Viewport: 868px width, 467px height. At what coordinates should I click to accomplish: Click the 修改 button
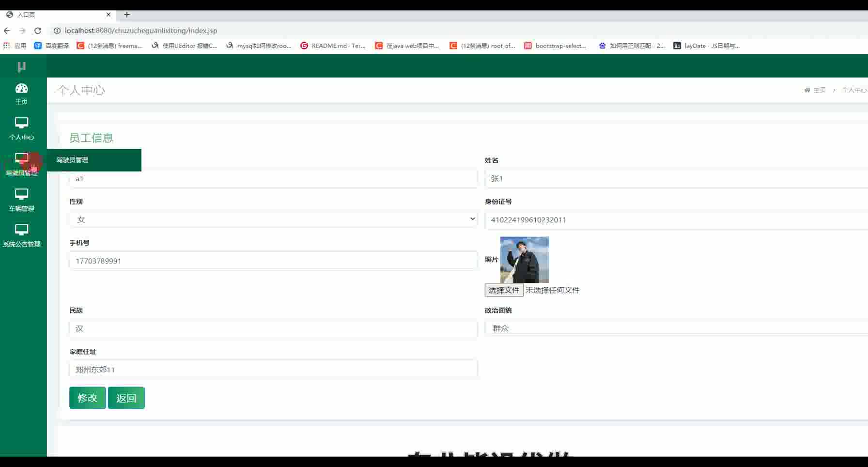coord(87,398)
